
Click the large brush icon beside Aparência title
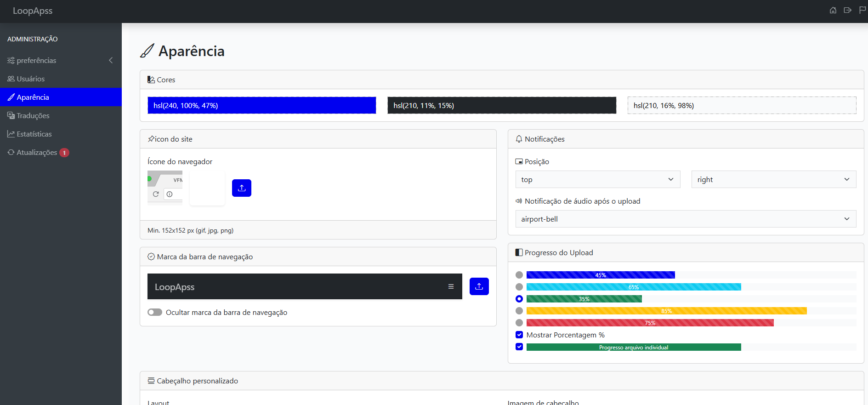click(x=147, y=51)
